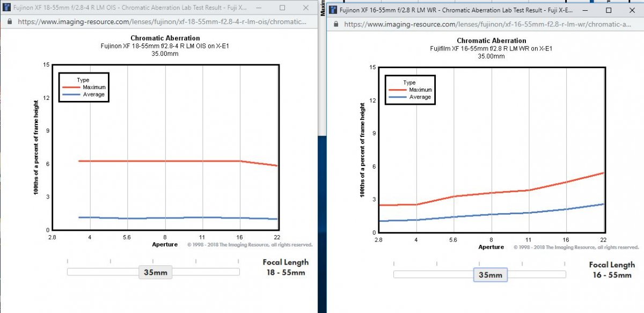The height and width of the screenshot is (313, 644).
Task: Click "Fujinon XF 18-55mm f/2.8-4 R LM OIS on X-E1" subtitle
Action: point(165,46)
